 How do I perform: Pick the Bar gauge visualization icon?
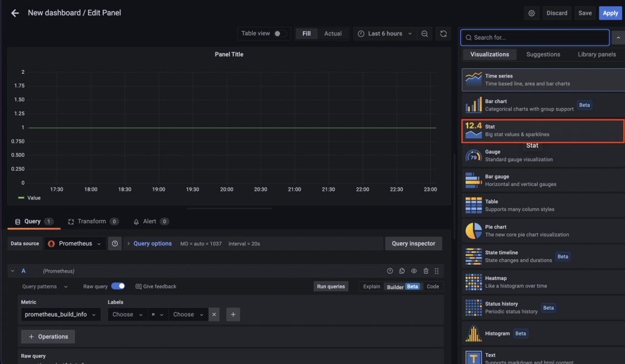(x=474, y=180)
